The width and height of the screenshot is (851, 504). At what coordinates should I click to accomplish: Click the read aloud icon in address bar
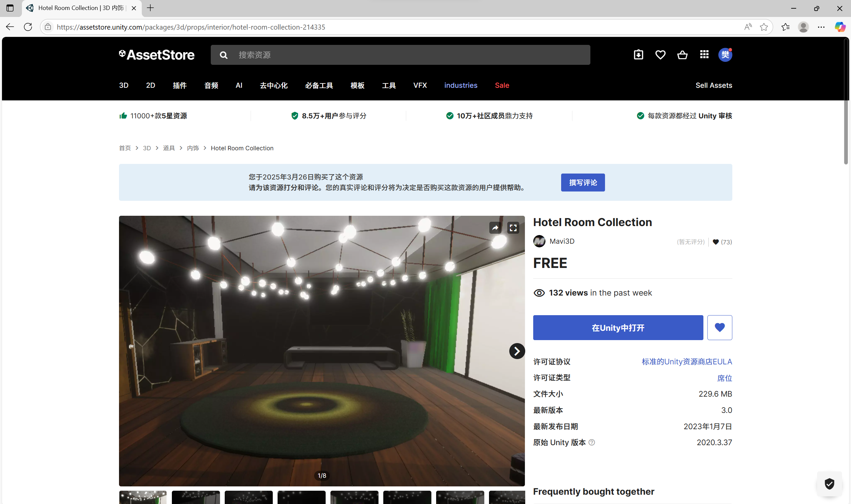click(x=747, y=27)
